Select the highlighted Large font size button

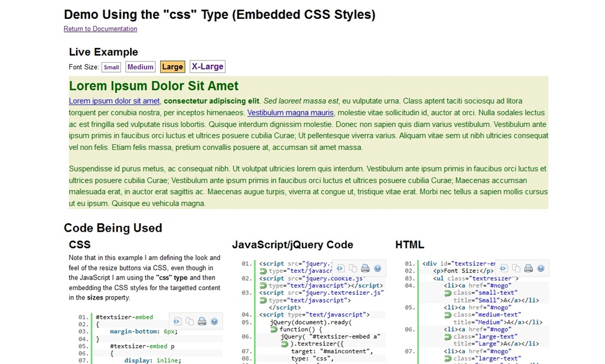[x=173, y=67]
